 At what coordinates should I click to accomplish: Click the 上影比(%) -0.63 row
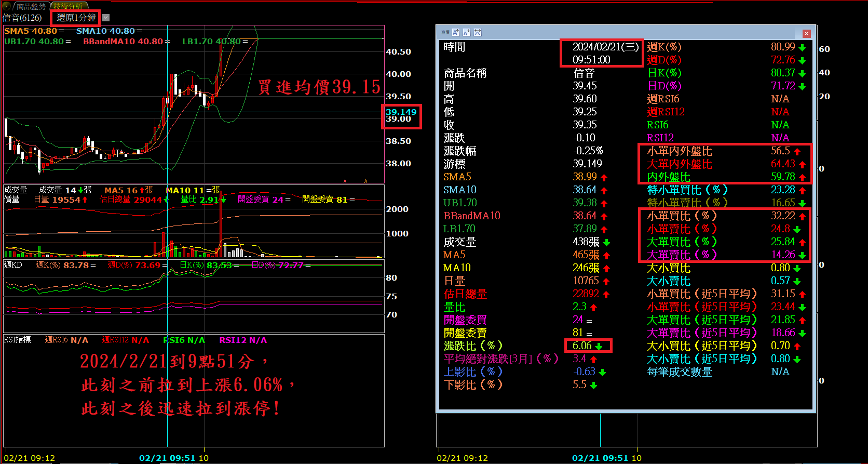[x=524, y=372]
